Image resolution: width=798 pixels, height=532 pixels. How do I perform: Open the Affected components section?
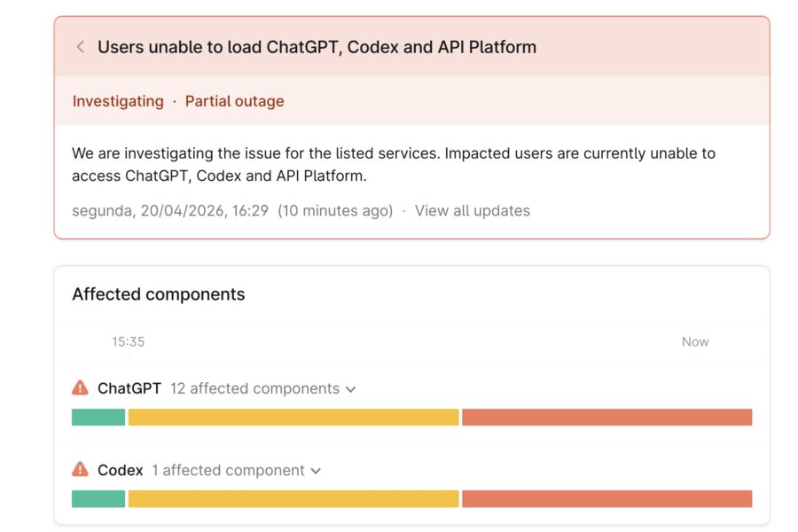(x=158, y=294)
